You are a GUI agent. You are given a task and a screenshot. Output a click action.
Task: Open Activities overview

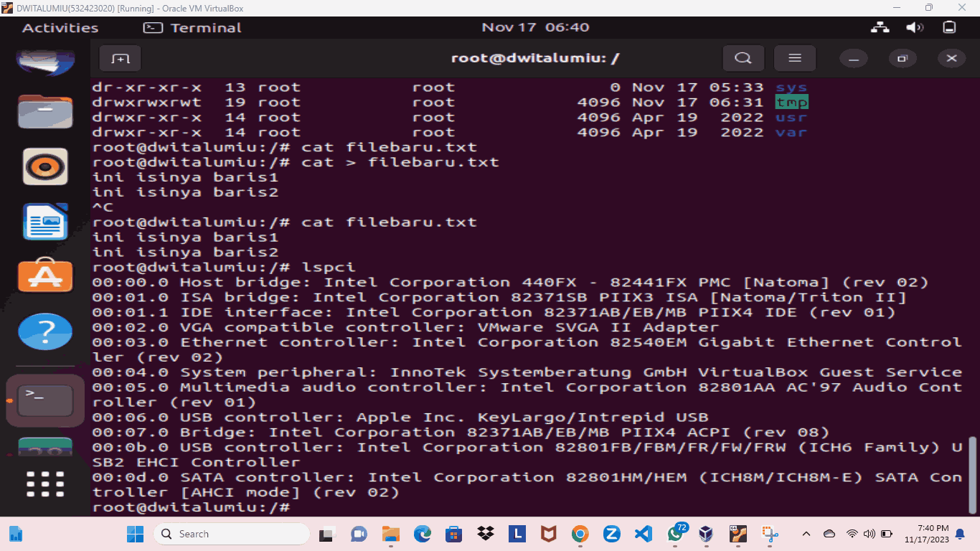point(60,28)
